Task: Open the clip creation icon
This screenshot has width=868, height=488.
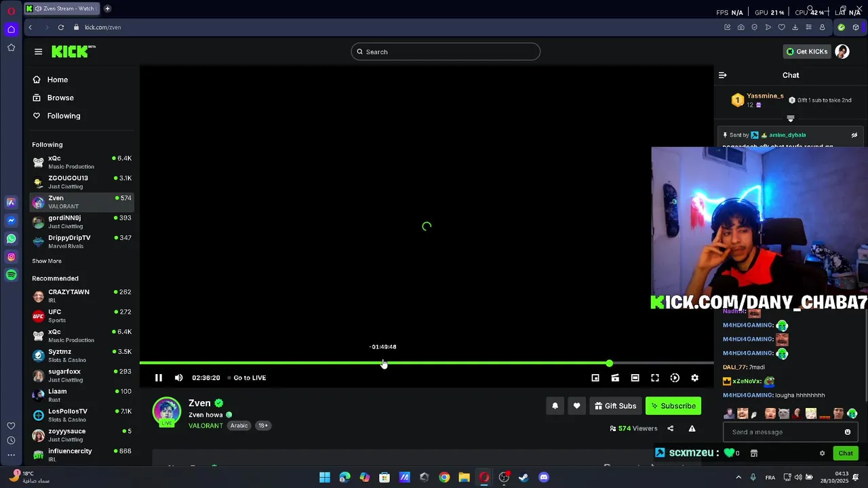Action: (615, 378)
